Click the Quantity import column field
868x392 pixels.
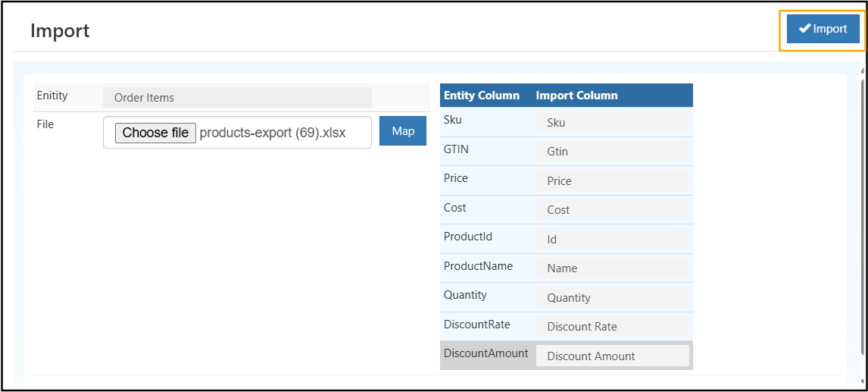pyautogui.click(x=612, y=298)
